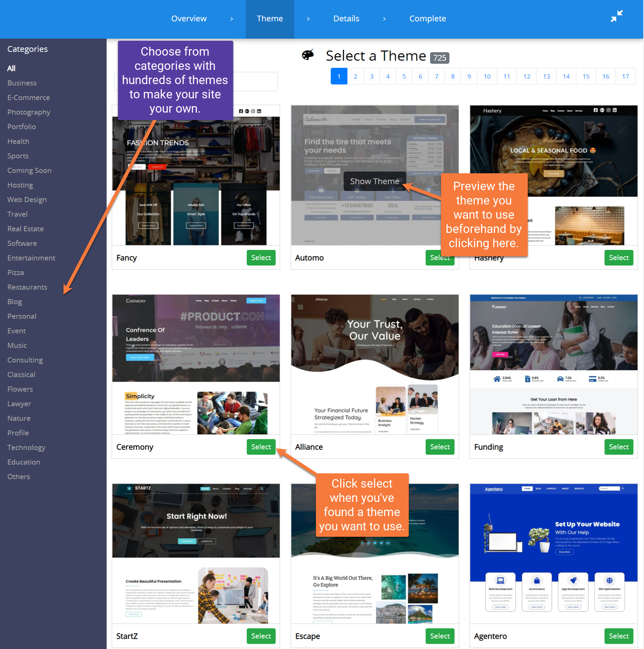Filter themes by Photography category

[x=29, y=112]
